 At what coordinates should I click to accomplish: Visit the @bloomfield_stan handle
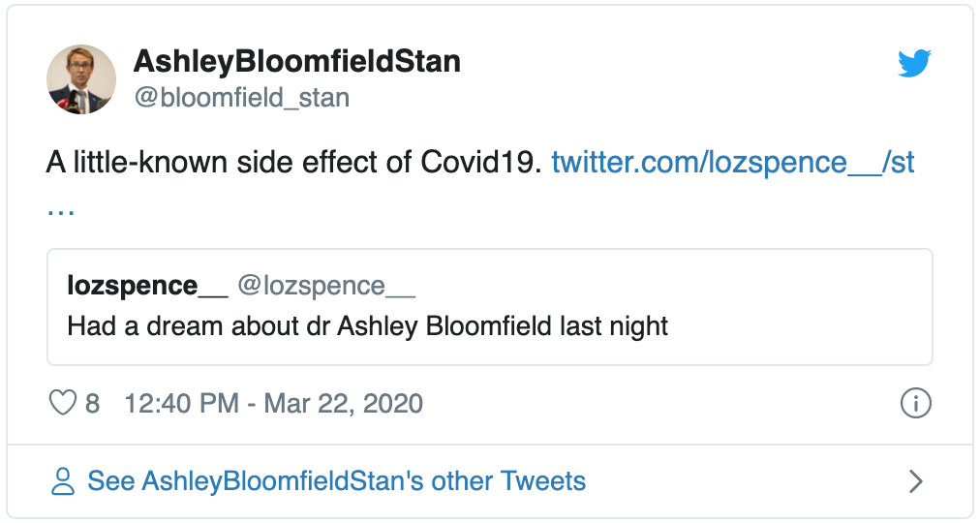coord(242,98)
